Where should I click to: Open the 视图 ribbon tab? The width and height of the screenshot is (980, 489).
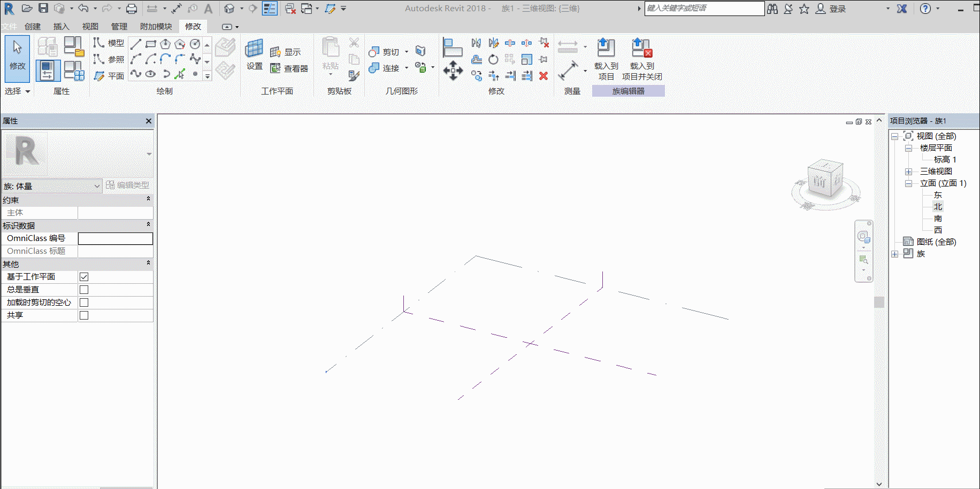click(90, 26)
